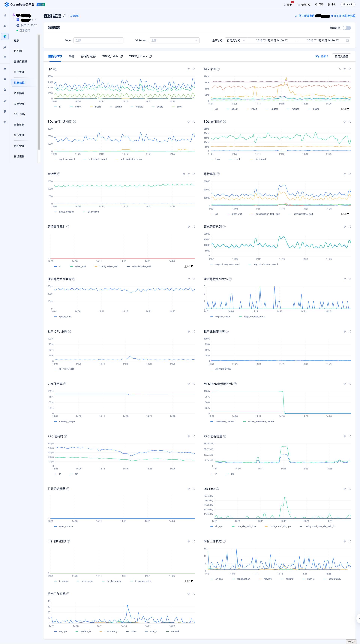Expand the 自定义时间 time selector
Image resolution: width=360 pixels, height=644 pixels.
coord(235,40)
